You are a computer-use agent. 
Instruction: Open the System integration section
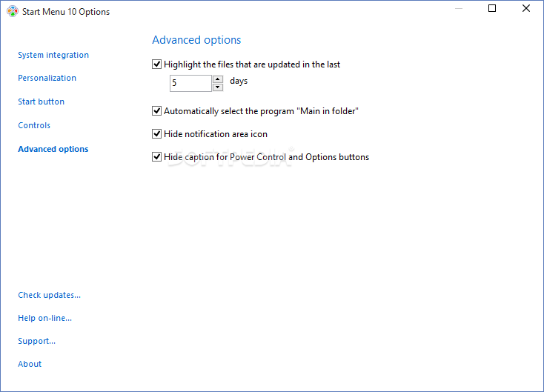[53, 55]
